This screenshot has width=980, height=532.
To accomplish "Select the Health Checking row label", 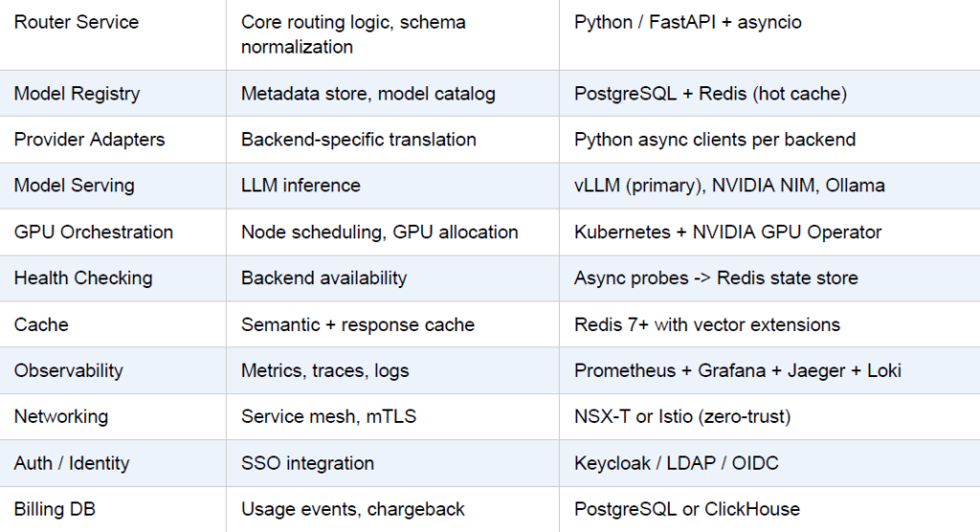I will tap(83, 278).
